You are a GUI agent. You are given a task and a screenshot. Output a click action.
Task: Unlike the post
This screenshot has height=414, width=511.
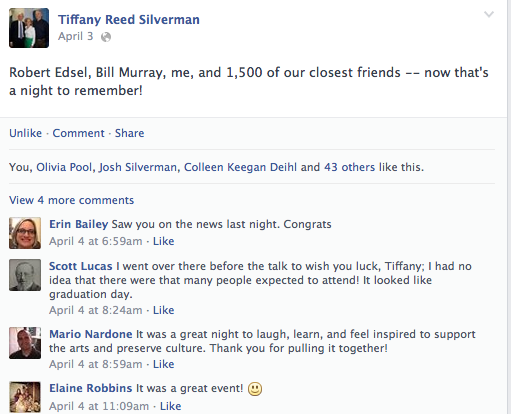tap(26, 133)
